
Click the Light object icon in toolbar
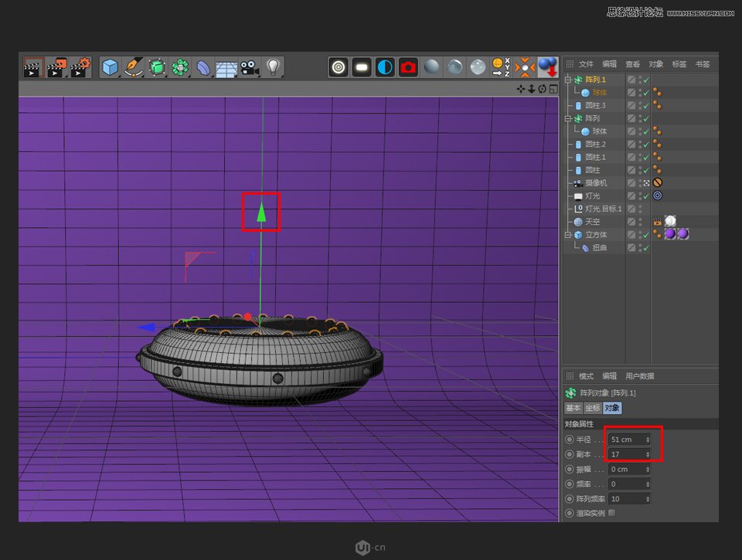[x=274, y=67]
